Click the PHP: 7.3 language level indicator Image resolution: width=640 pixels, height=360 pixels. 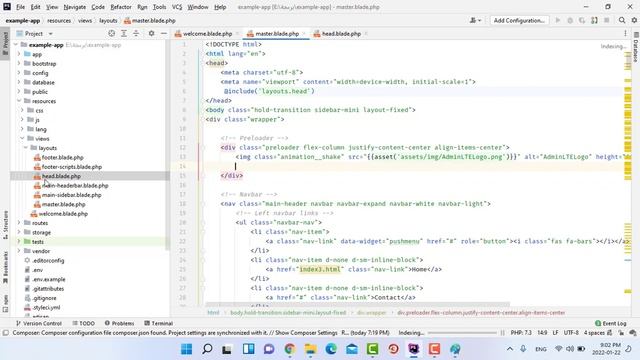(x=521, y=333)
